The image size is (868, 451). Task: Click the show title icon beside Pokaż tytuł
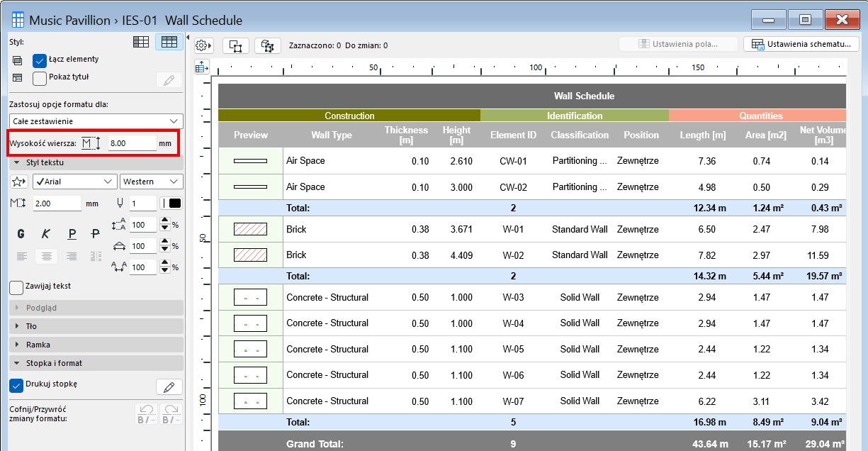click(x=18, y=78)
